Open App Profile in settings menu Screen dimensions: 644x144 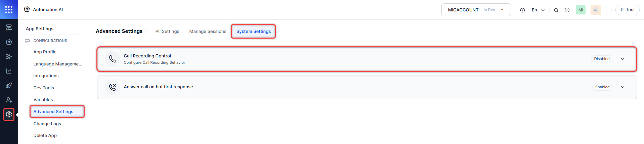coord(45,52)
